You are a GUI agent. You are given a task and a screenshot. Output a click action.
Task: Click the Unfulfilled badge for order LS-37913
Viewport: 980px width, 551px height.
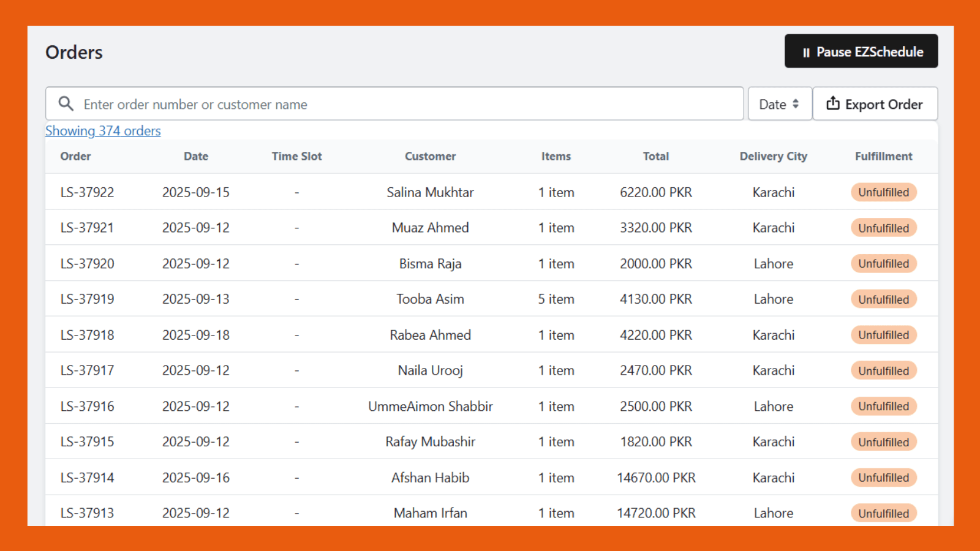point(883,513)
